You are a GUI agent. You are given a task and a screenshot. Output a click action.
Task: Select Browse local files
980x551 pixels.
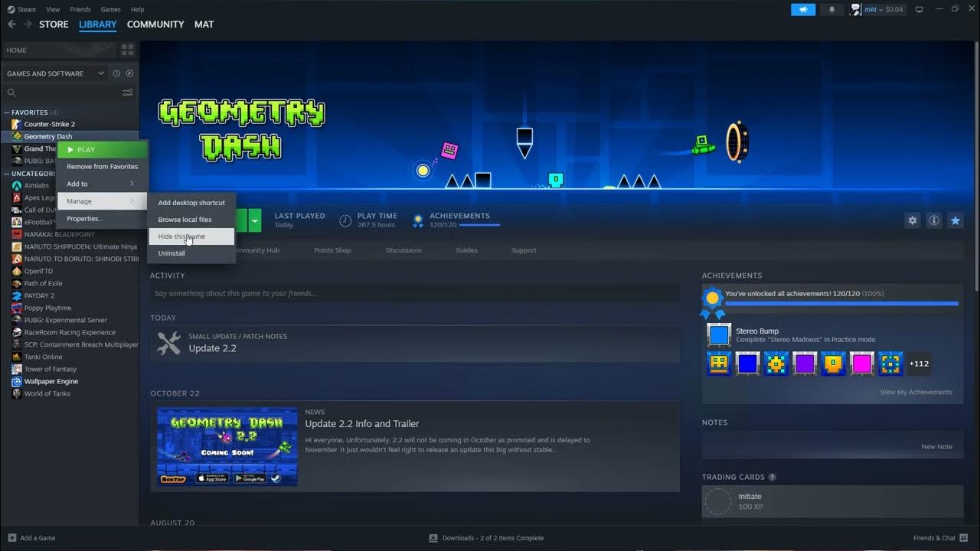(x=191, y=220)
